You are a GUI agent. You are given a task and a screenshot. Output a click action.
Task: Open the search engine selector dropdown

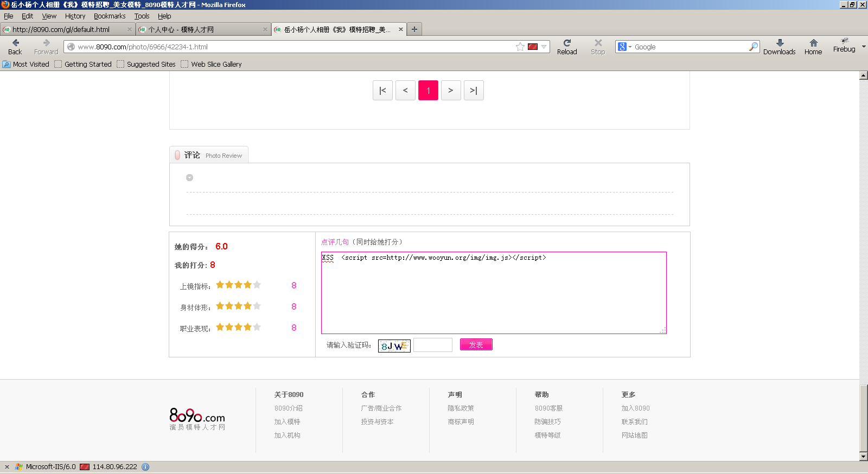[624, 47]
